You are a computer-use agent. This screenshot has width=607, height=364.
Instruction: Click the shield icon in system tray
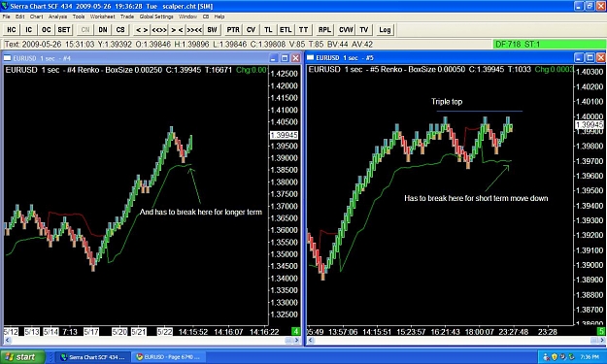[x=554, y=356]
